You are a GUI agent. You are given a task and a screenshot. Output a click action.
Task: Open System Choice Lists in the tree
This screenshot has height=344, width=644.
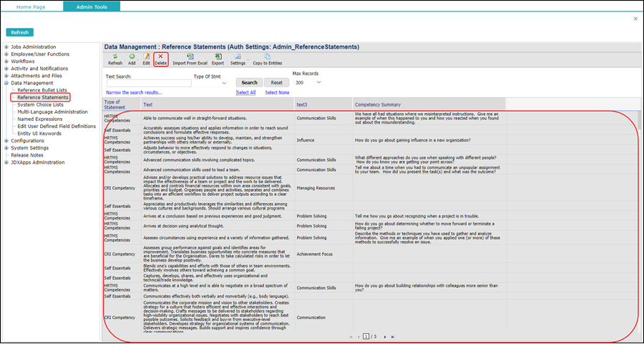(39, 104)
